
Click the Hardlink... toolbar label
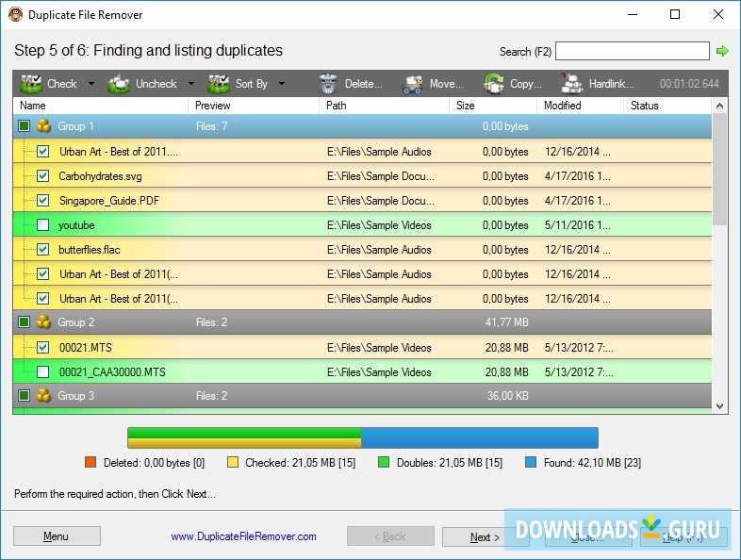pos(612,84)
